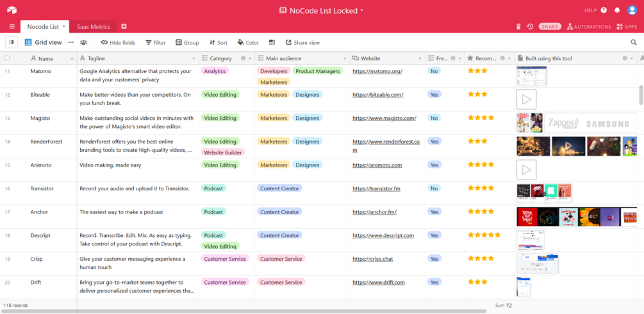Click the SHARE button
This screenshot has height=314, width=644.
[550, 27]
